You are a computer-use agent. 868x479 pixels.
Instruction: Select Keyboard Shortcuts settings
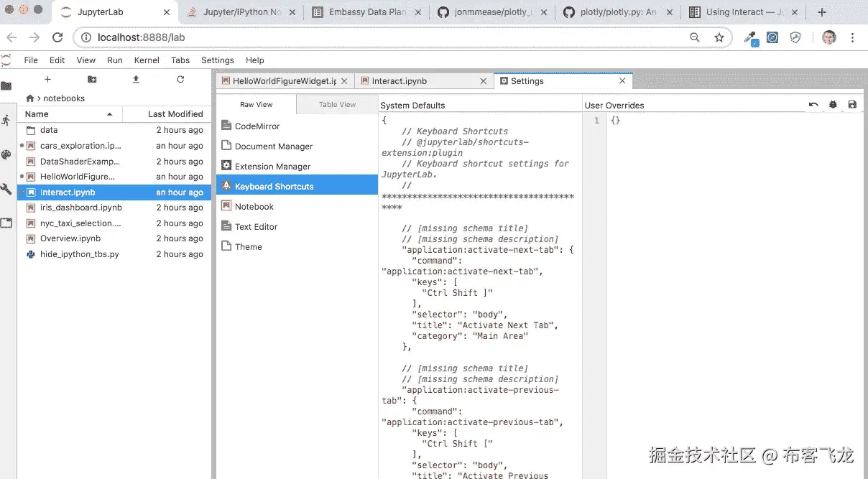point(297,186)
